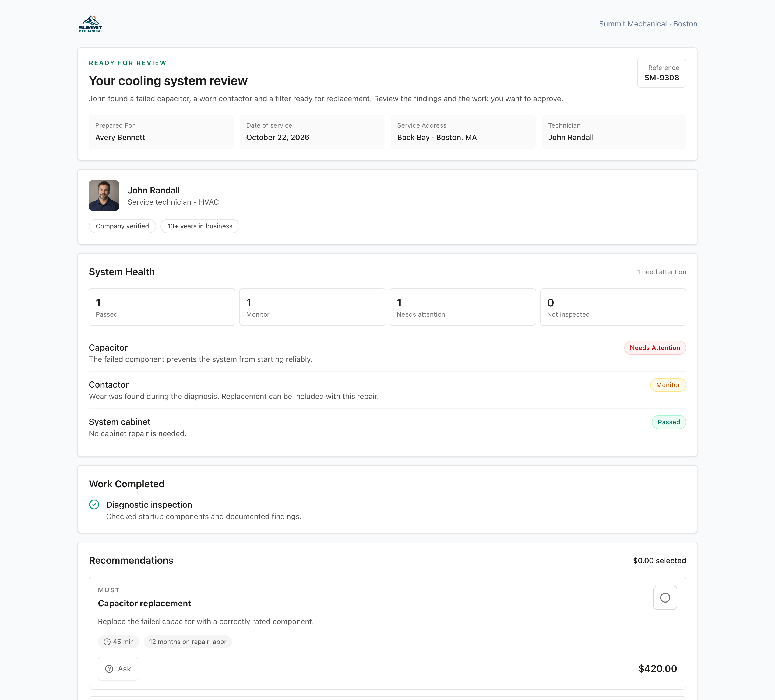Click the Service Address Back Bay field
Screen dimensions: 775x700
pos(463,132)
